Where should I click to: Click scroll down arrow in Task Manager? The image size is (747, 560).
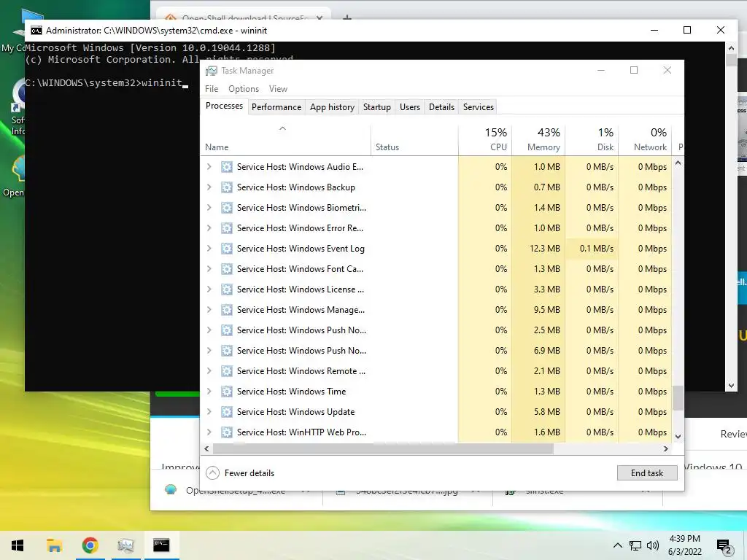tap(678, 436)
